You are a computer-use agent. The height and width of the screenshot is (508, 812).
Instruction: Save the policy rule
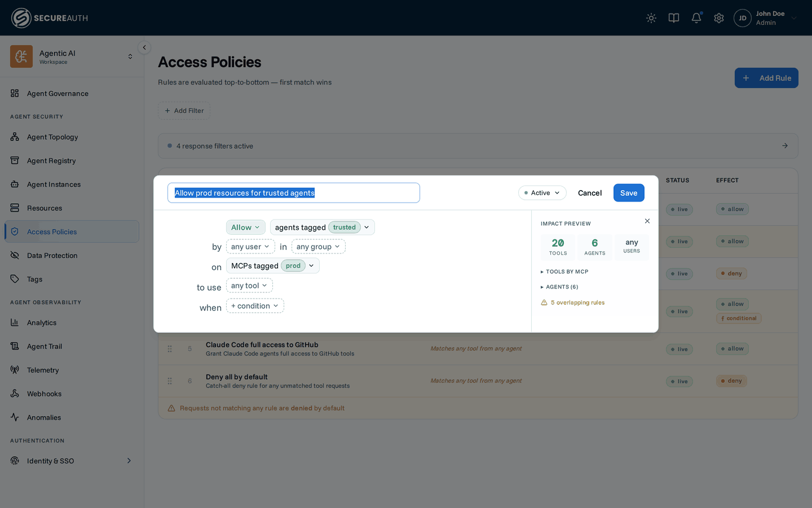[629, 193]
